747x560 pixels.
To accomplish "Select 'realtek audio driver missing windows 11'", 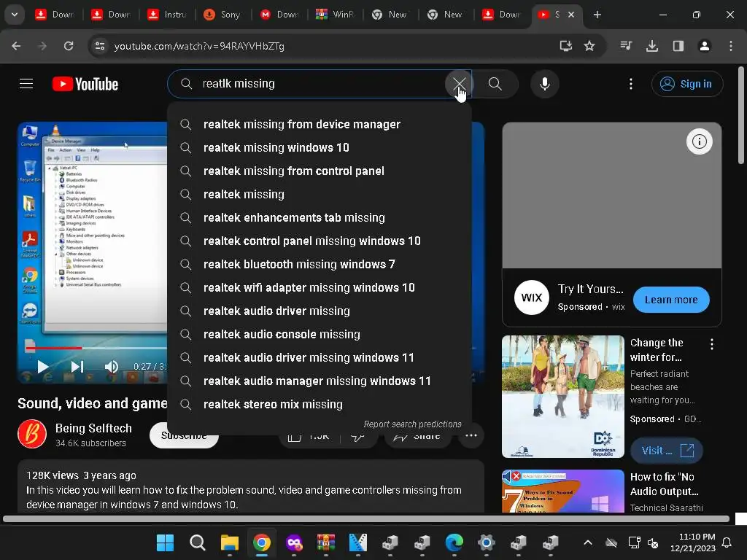I will pyautogui.click(x=320, y=357).
